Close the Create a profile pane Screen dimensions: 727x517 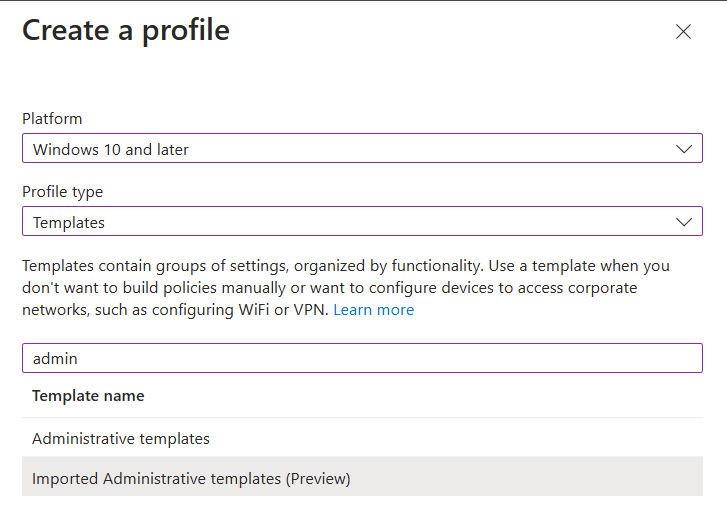click(683, 32)
